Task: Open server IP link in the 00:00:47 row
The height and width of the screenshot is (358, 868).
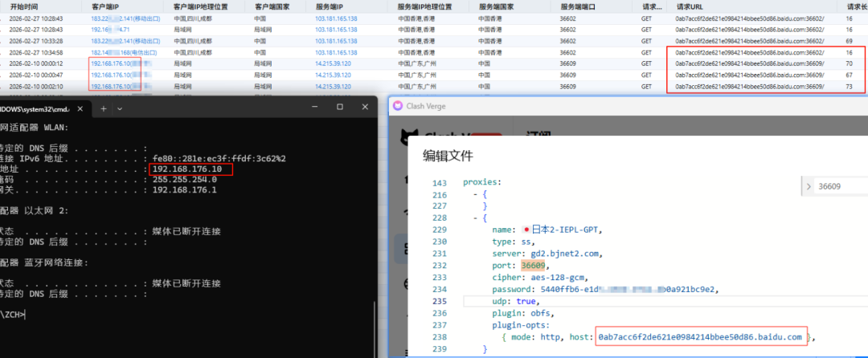Action: (333, 75)
